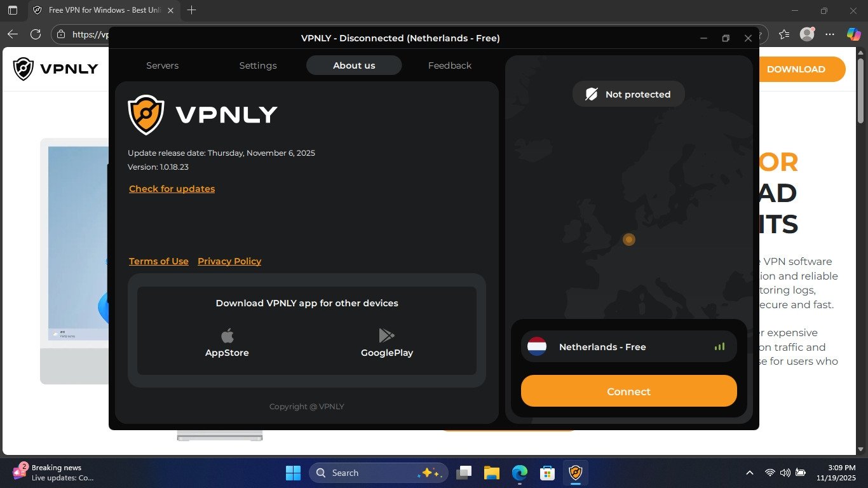Click the VPNLY shield logo in About panel
The image size is (868, 488).
(146, 115)
